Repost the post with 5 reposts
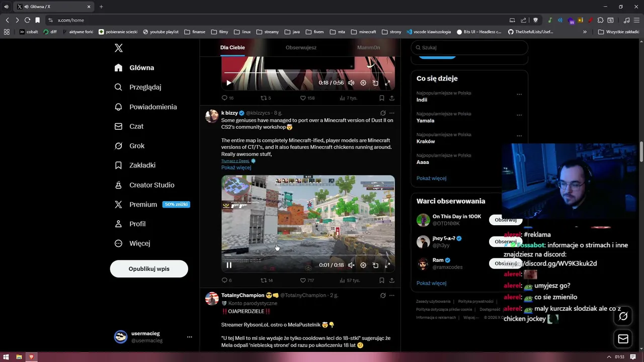The width and height of the screenshot is (644, 362). [266, 98]
